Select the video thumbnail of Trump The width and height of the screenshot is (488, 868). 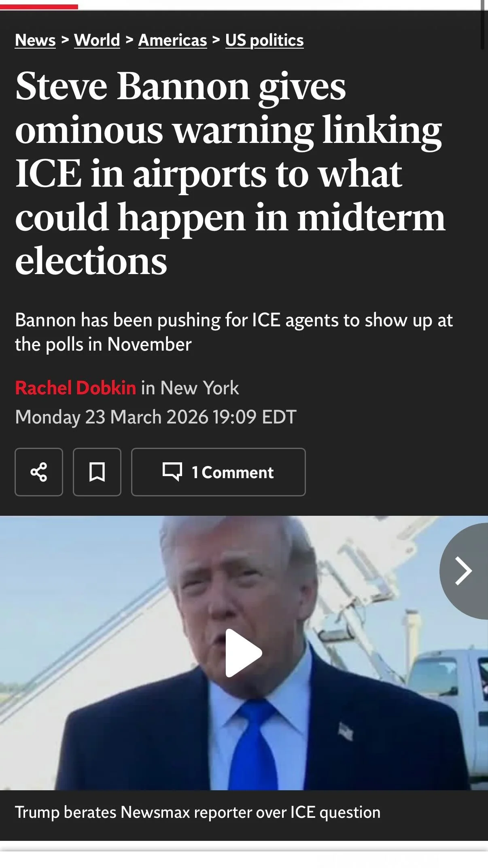point(244,653)
